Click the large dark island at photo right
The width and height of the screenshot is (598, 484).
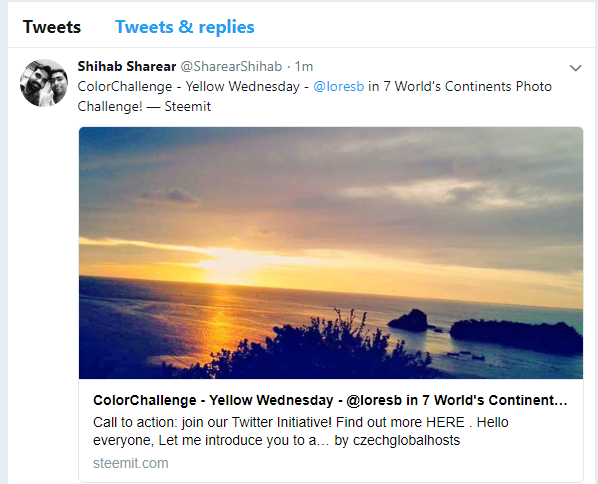click(x=516, y=336)
